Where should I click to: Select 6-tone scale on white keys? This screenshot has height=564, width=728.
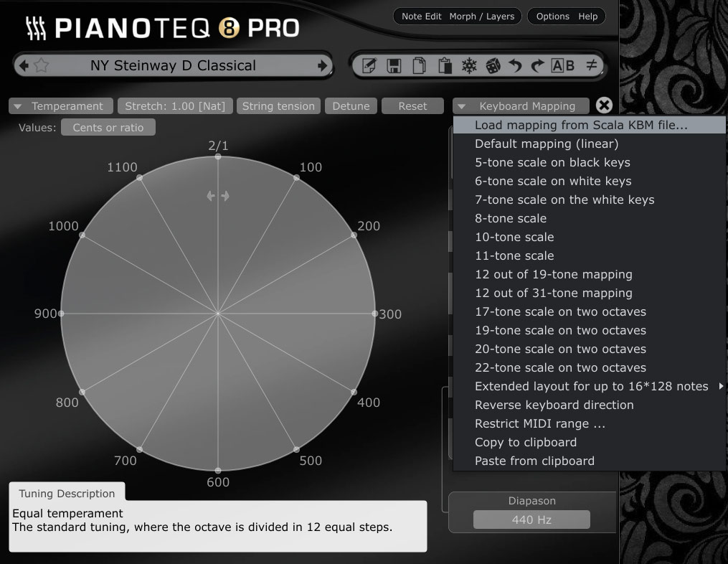click(589, 181)
